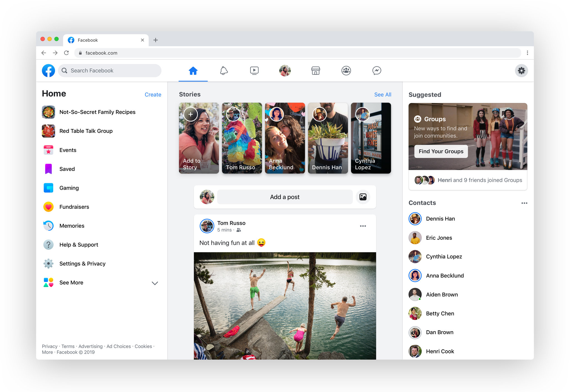This screenshot has height=392, width=570.
Task: Click the Find Your Groups button
Action: pos(441,151)
